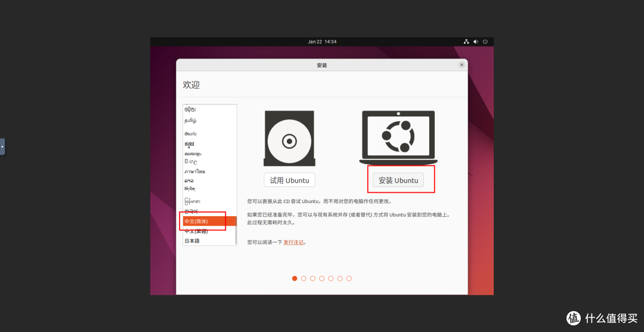
Task: Open the power icon in top bar
Action: (x=485, y=42)
